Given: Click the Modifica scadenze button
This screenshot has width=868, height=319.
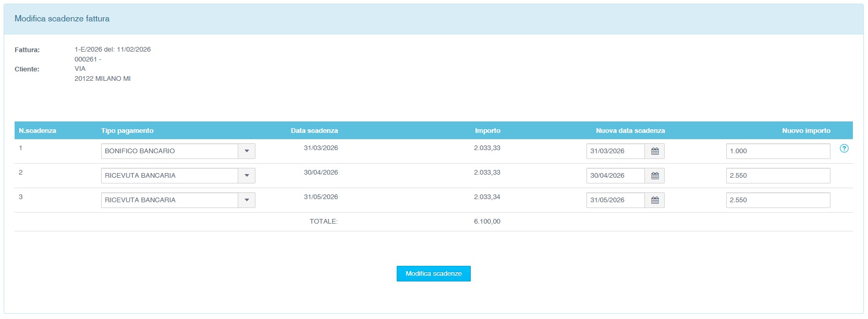Looking at the screenshot, I should 433,274.
